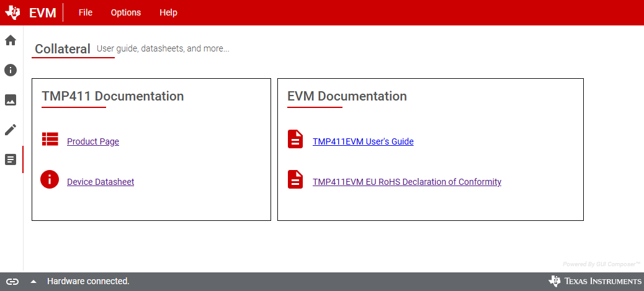Viewport: 644px width, 291px height.
Task: Open the Help menu
Action: [x=168, y=12]
